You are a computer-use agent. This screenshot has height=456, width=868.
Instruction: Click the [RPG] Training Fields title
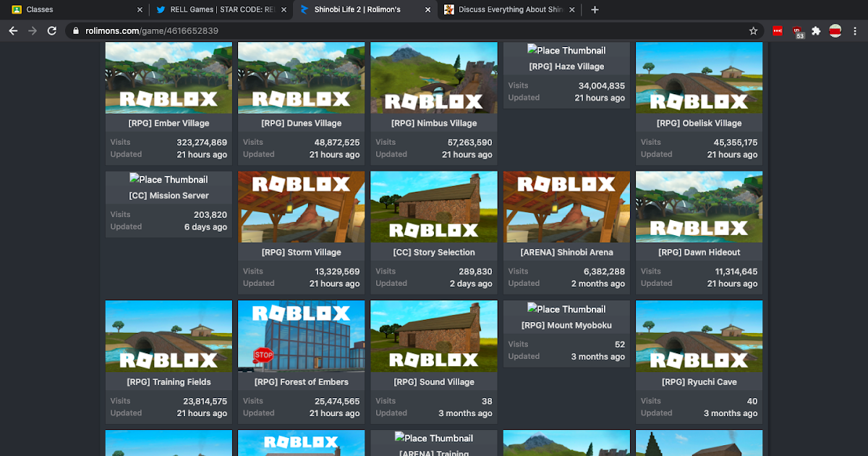pos(169,382)
